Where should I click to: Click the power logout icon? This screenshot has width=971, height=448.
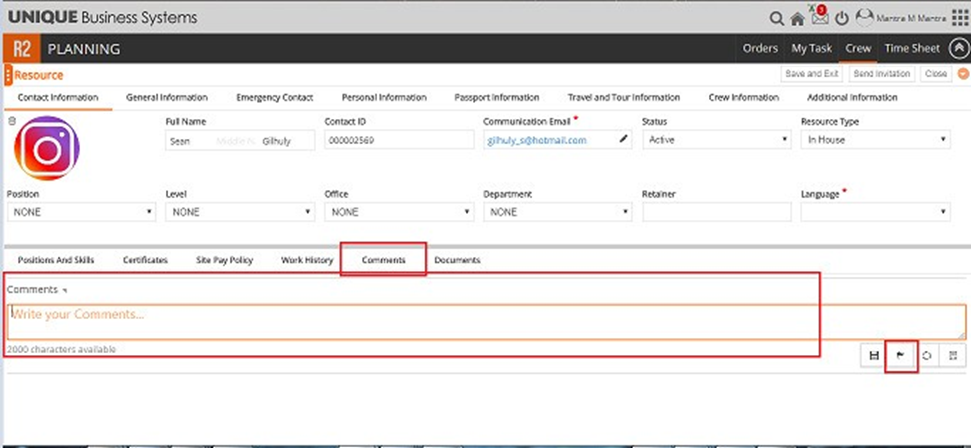tap(842, 19)
